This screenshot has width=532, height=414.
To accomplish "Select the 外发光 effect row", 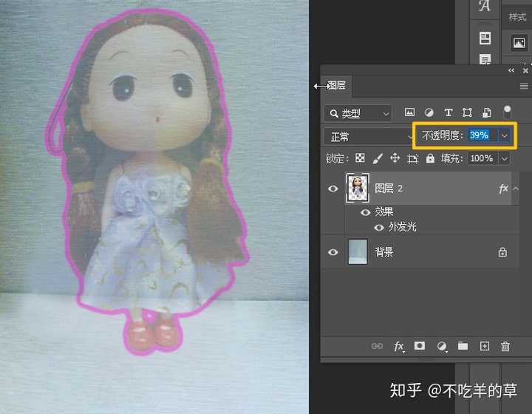I will coord(403,227).
